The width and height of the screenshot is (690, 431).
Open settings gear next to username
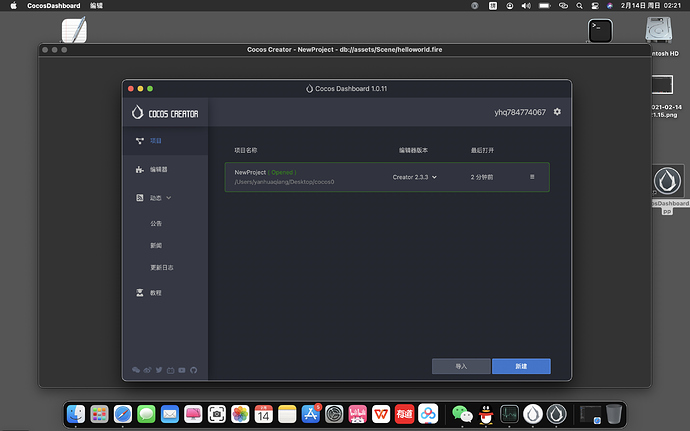click(x=557, y=112)
